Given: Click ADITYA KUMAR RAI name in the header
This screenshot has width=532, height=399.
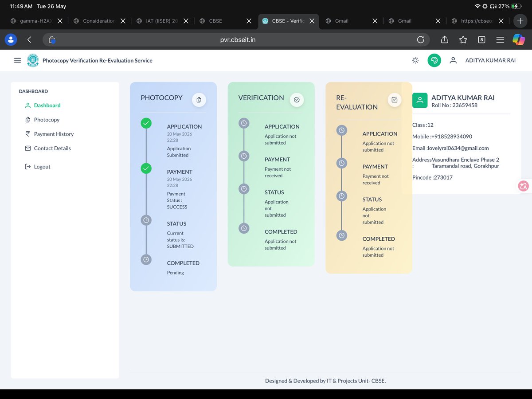Looking at the screenshot, I should 490,60.
